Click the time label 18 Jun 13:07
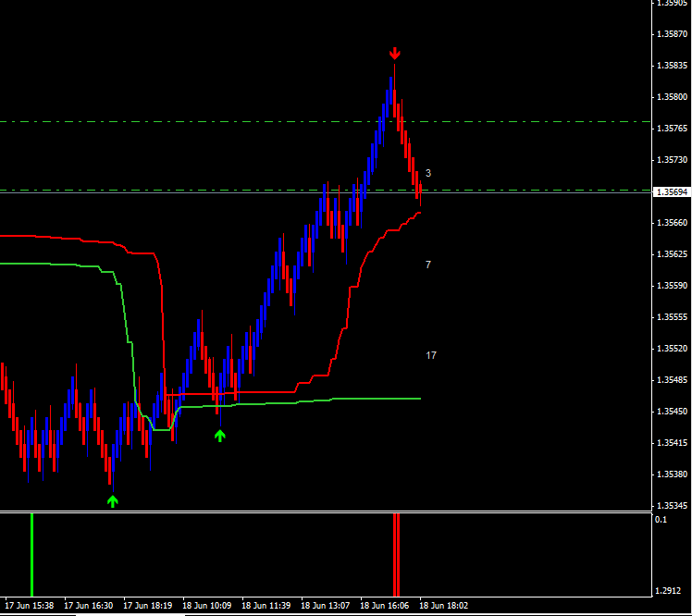 pos(325,606)
